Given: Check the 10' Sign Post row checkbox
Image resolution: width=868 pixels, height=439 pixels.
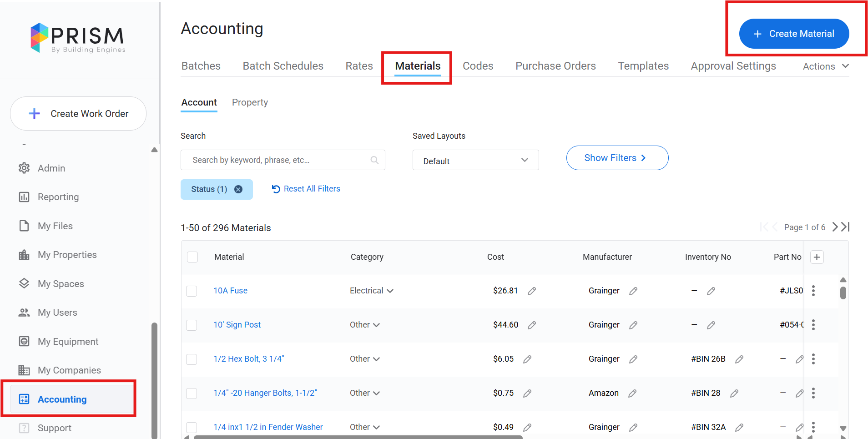Looking at the screenshot, I should pos(192,325).
